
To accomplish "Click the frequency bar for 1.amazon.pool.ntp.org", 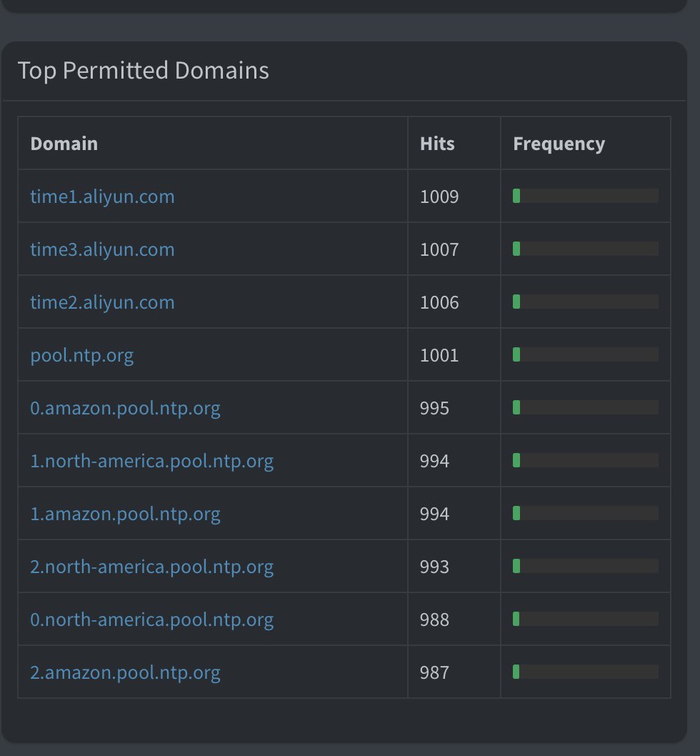I will (x=586, y=513).
